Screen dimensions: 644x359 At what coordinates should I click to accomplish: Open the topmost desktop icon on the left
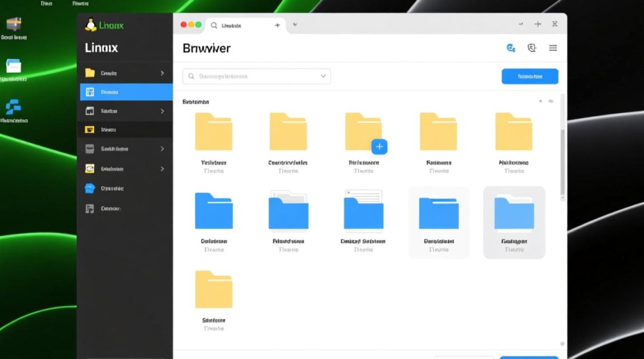click(13, 24)
